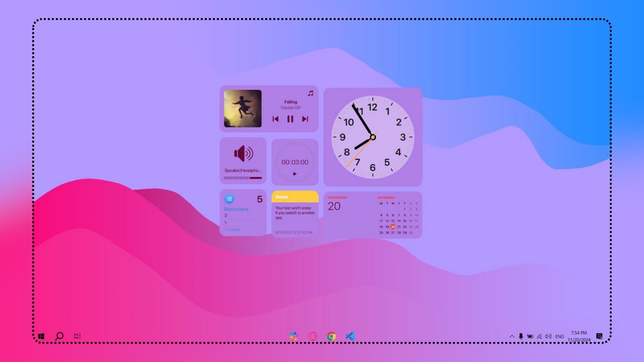
Task: Click the battery tray icon
Action: click(x=530, y=336)
